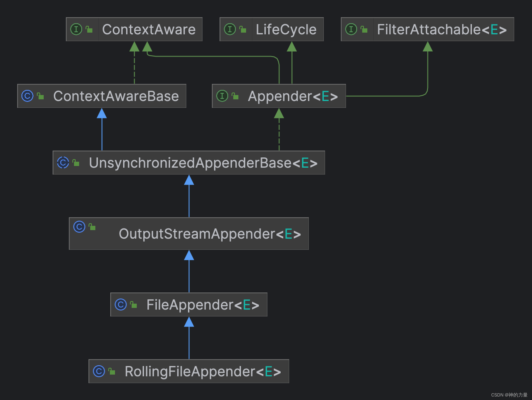Viewport: 532px width, 400px height.
Task: Click the OutputStreamAppender class icon
Action: pos(79,227)
